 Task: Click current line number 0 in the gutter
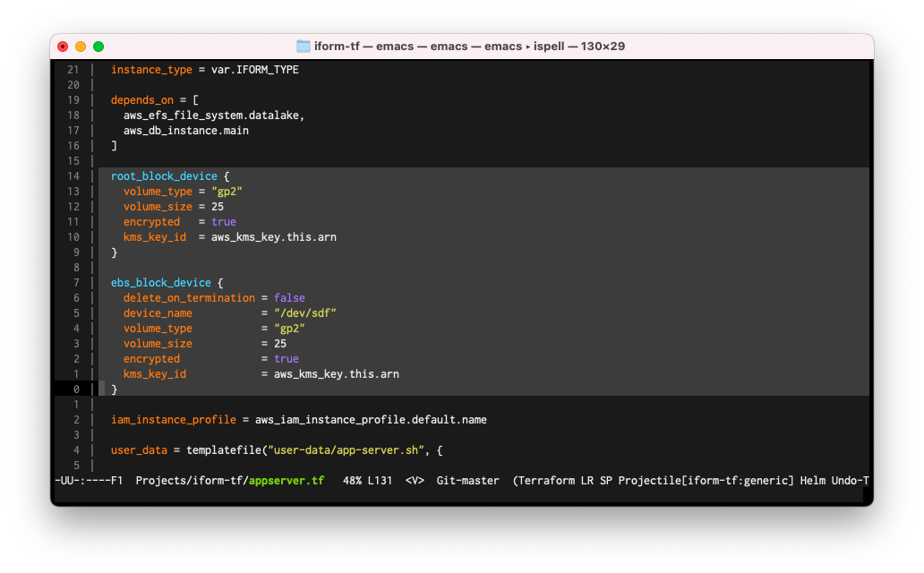click(x=76, y=389)
